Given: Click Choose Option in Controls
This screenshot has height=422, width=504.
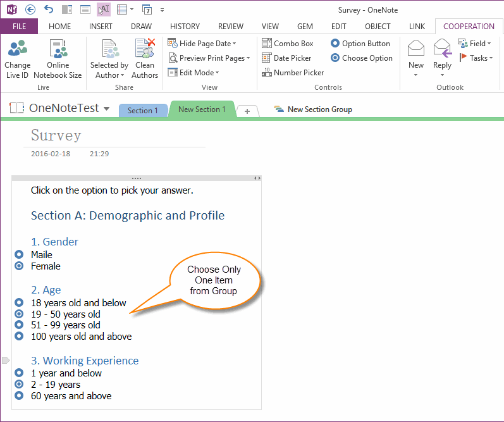Looking at the screenshot, I should 362,58.
